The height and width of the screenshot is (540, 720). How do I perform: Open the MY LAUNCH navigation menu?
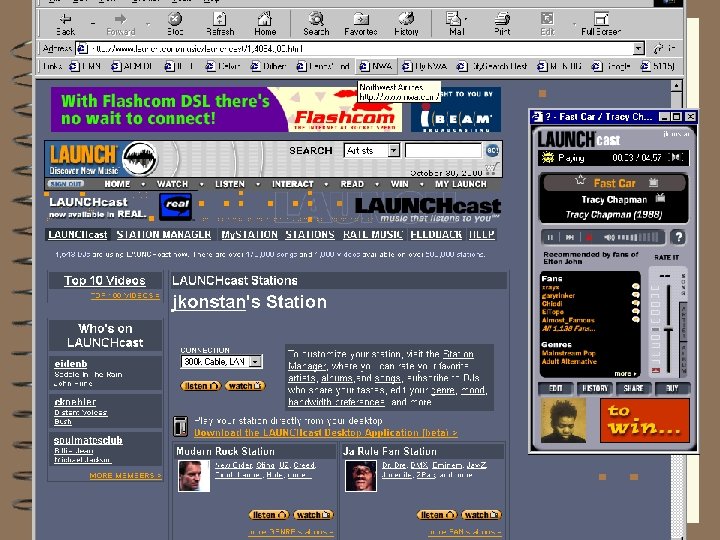(x=461, y=184)
